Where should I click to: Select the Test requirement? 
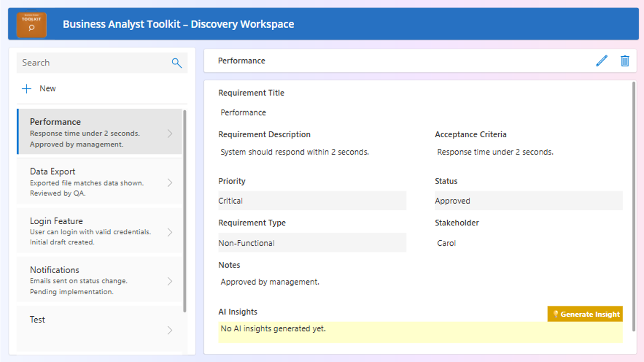point(100,328)
